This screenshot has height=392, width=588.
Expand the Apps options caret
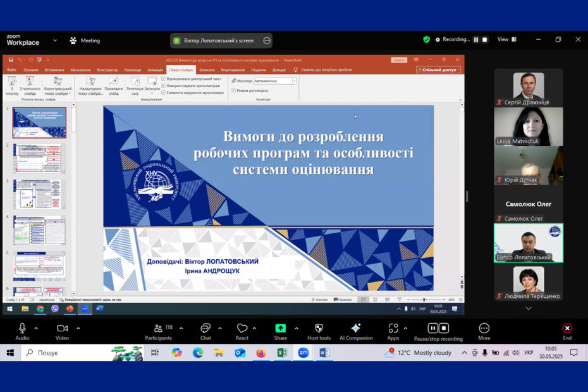point(405,328)
